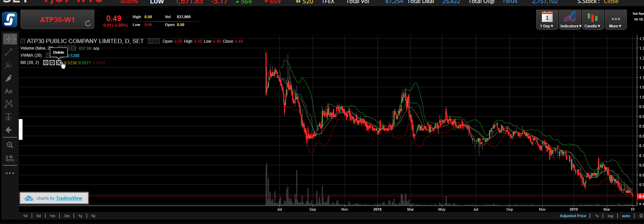Click the last price 0.49 value
Viewport: 644px width, 224px height.
click(114, 18)
